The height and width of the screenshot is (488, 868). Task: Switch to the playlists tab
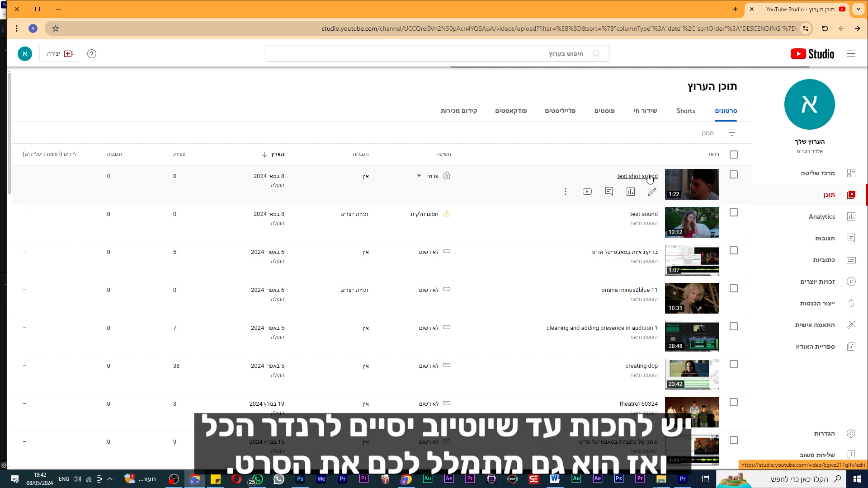click(560, 111)
